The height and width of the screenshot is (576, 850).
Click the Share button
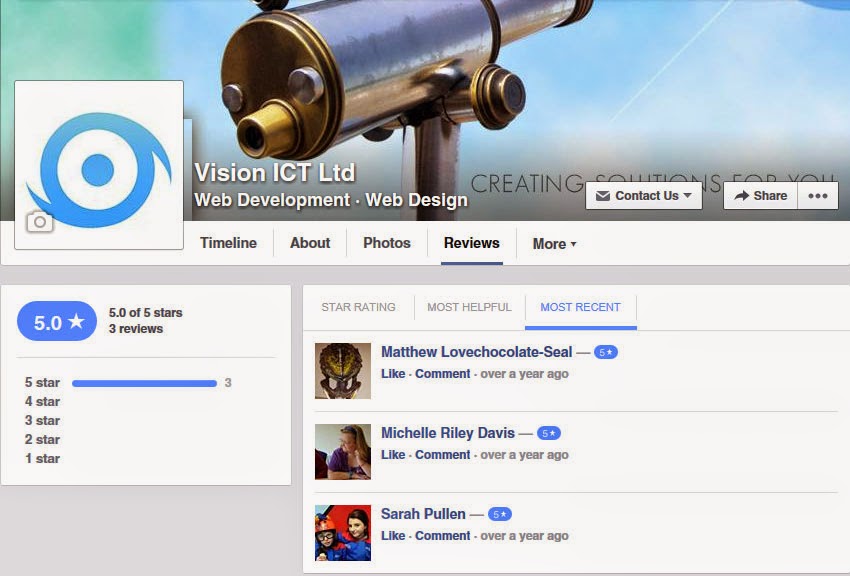point(761,196)
